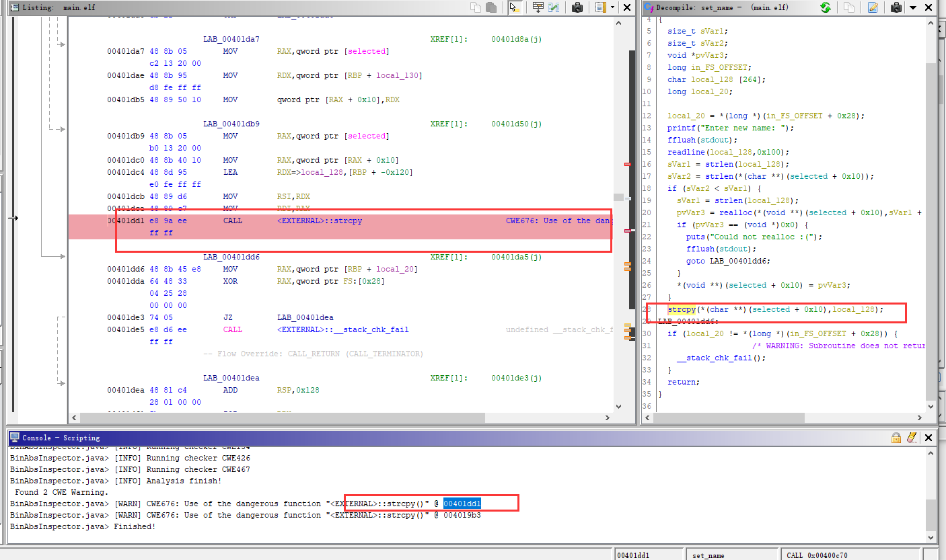The width and height of the screenshot is (946, 560).
Task: Click the export/edit note icon in Decompile toolbar
Action: pyautogui.click(x=873, y=7)
